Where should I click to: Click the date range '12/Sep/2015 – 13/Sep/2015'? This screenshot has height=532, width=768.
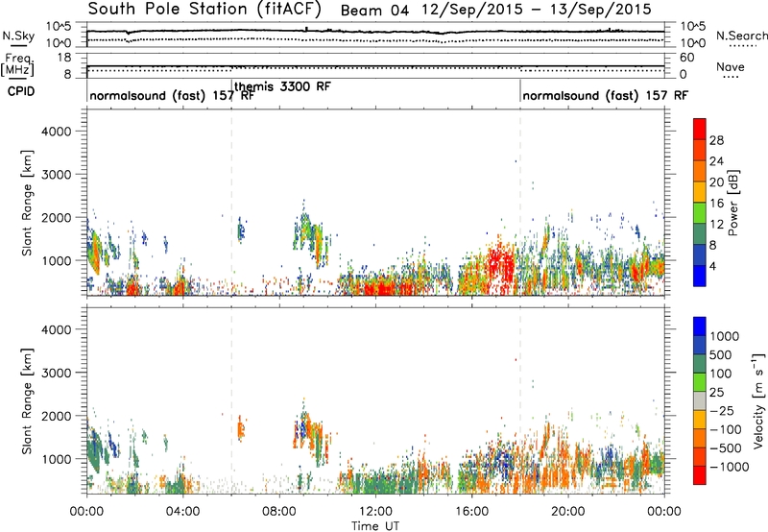(x=537, y=10)
